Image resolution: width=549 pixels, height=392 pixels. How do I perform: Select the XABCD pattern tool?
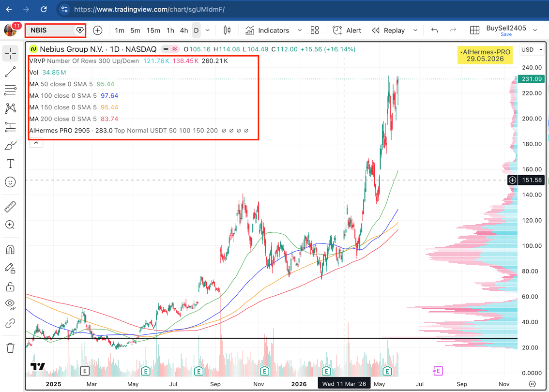[11, 108]
